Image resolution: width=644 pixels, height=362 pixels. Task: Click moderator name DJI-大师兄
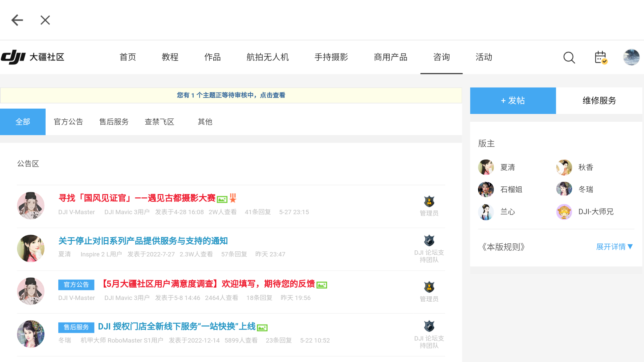pos(596,212)
